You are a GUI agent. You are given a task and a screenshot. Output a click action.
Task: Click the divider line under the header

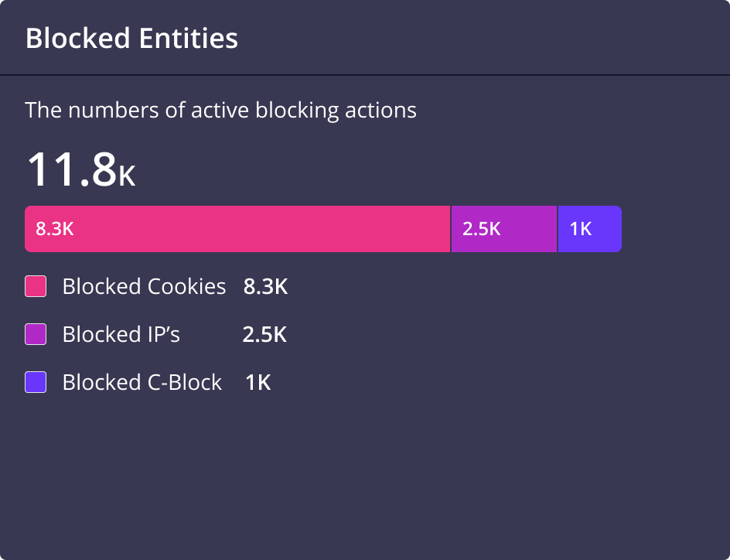point(365,74)
